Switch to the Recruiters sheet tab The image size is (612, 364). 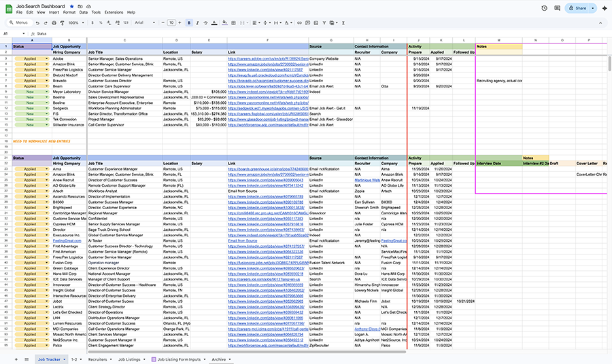97,359
